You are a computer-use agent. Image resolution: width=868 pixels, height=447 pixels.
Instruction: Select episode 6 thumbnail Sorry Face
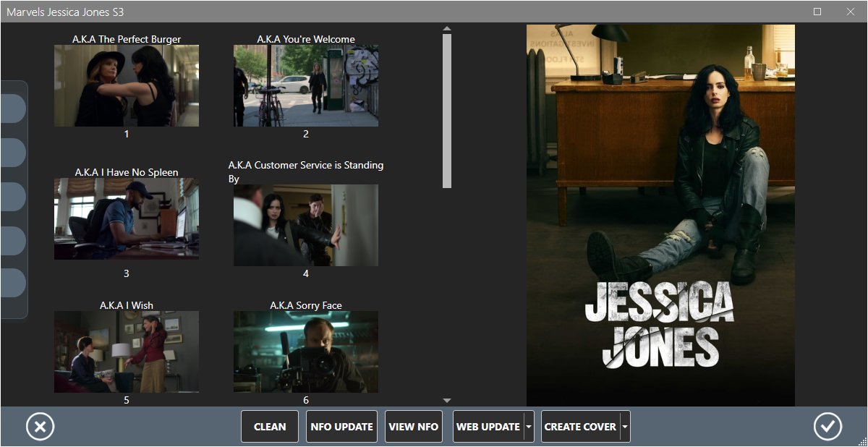[x=306, y=352]
